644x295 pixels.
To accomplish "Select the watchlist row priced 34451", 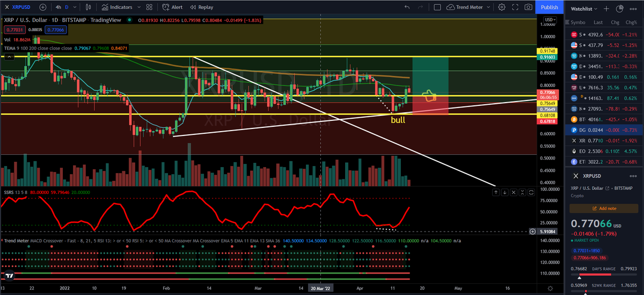I will tap(604, 66).
